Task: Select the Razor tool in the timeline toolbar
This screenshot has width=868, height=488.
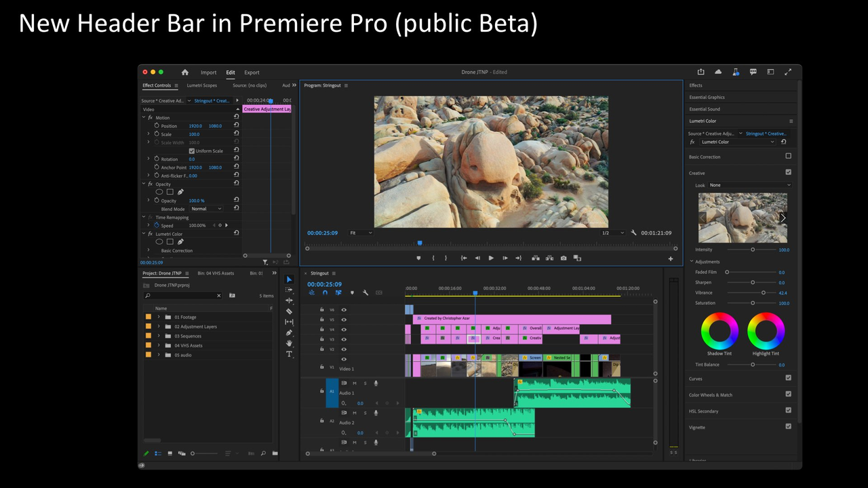Action: 290,310
